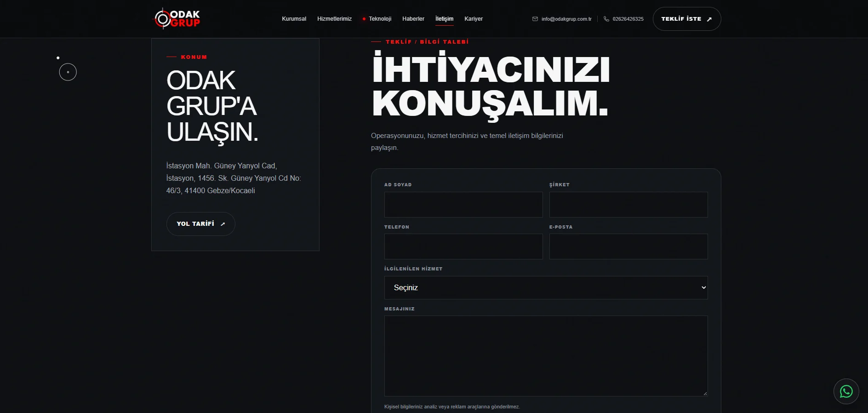Click the Kişisel bilgileriniz privacy note
868x413 pixels.
[x=452, y=407]
